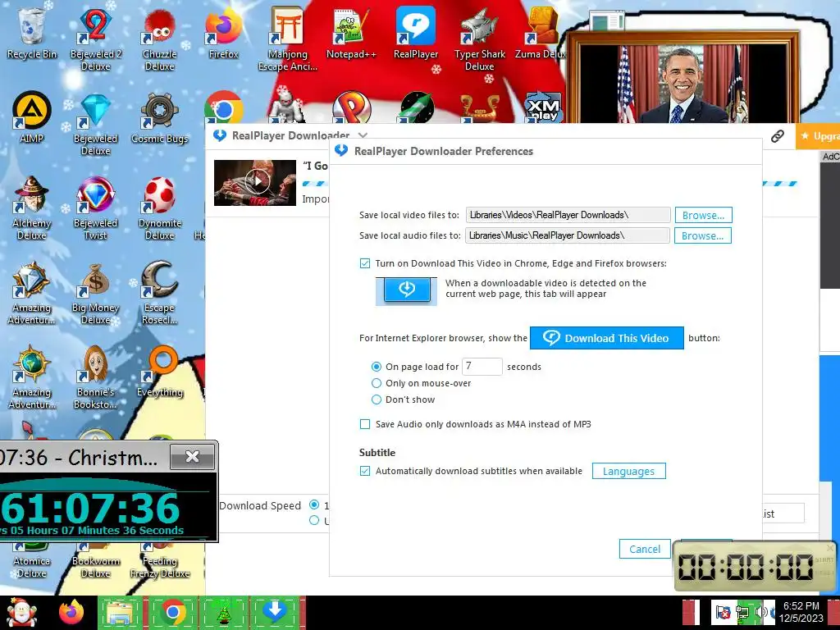This screenshot has height=630, width=840.
Task: Open Escape Rosecliff moon icon
Action: click(160, 293)
